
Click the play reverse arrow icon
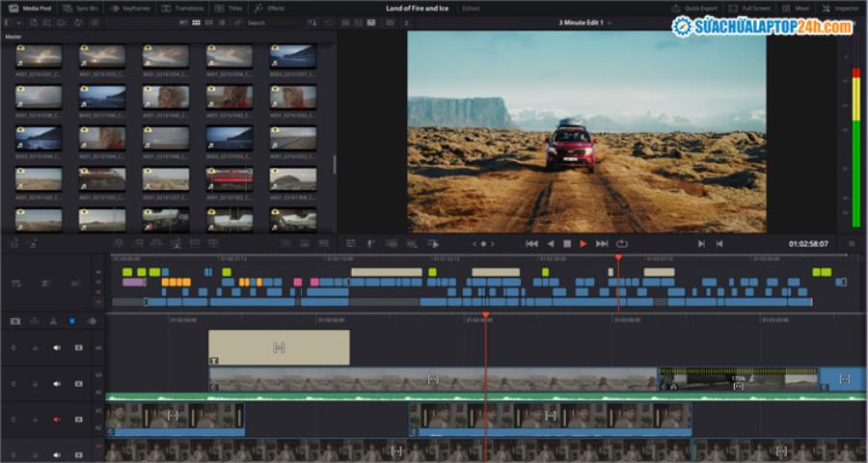click(x=551, y=244)
